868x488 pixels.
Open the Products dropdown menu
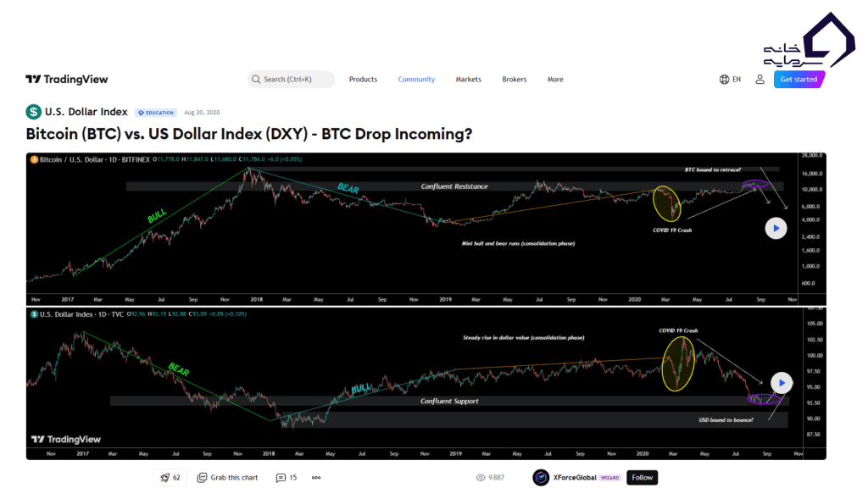[x=363, y=79]
